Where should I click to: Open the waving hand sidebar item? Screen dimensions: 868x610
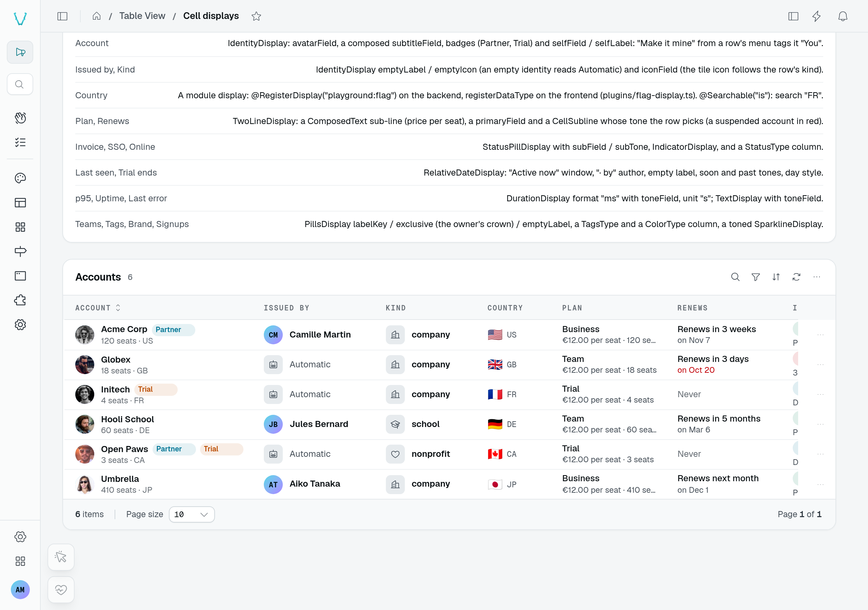tap(20, 118)
